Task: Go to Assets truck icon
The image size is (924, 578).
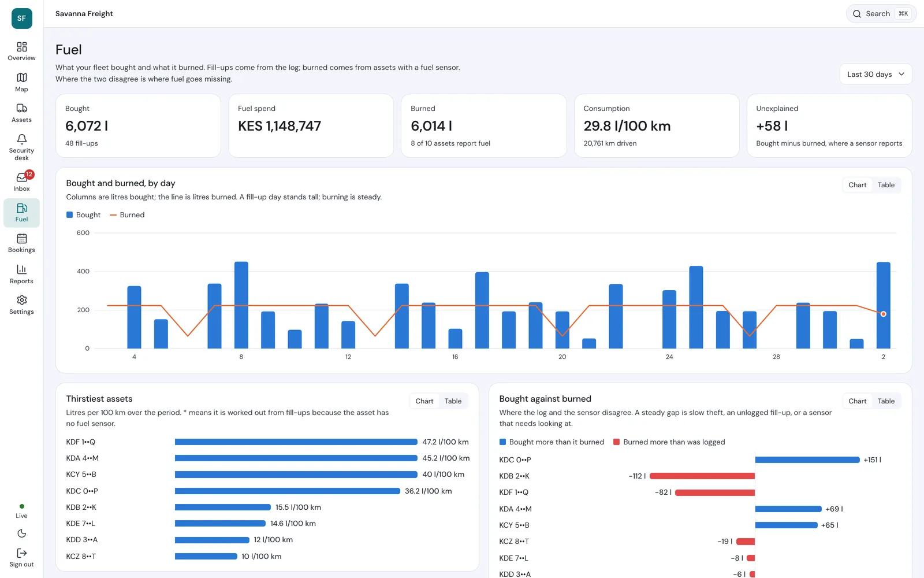Action: (x=21, y=108)
